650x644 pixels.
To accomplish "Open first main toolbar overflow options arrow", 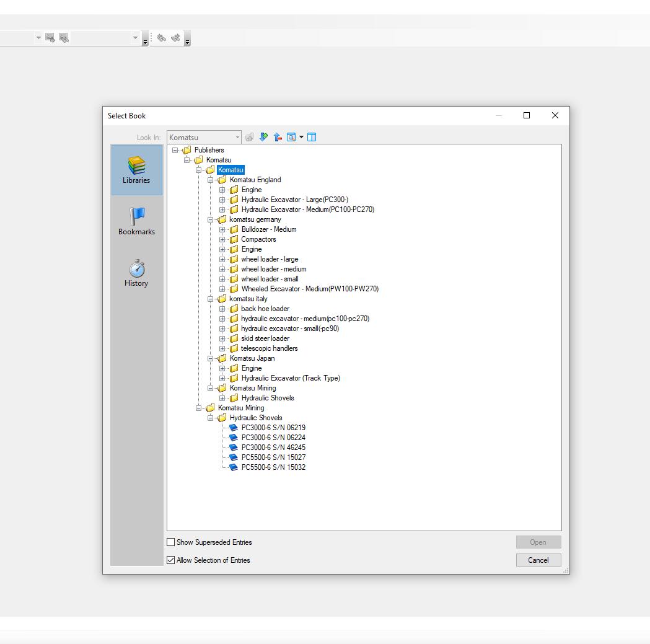I will click(x=144, y=38).
